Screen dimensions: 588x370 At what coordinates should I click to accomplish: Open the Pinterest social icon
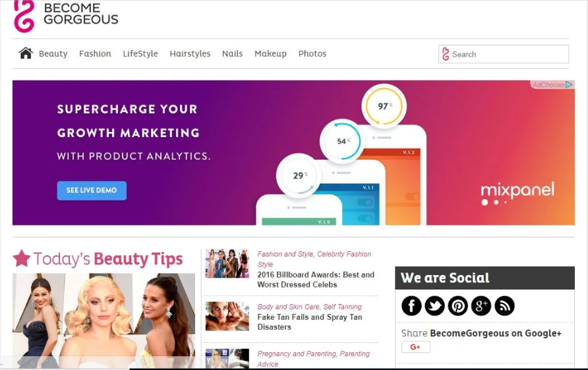pos(458,305)
